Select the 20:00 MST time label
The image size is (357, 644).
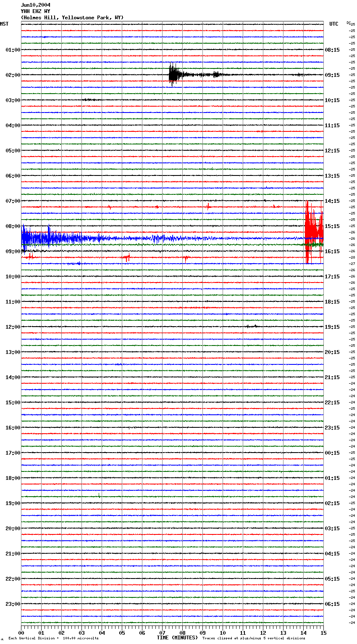(13, 529)
